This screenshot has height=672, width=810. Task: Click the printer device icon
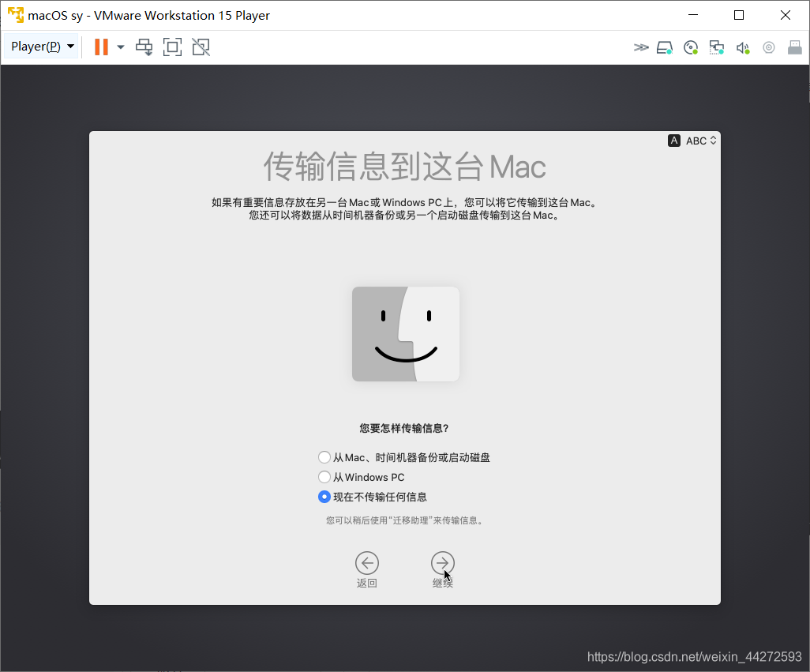click(x=794, y=47)
